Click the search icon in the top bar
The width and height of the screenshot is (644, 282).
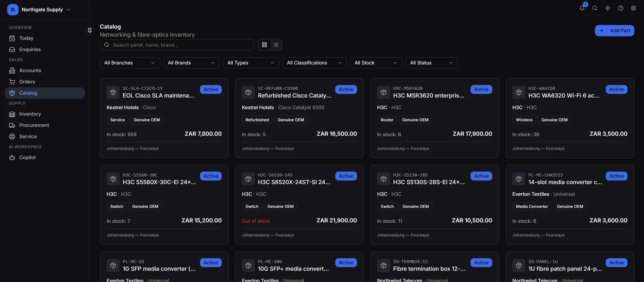pos(595,8)
